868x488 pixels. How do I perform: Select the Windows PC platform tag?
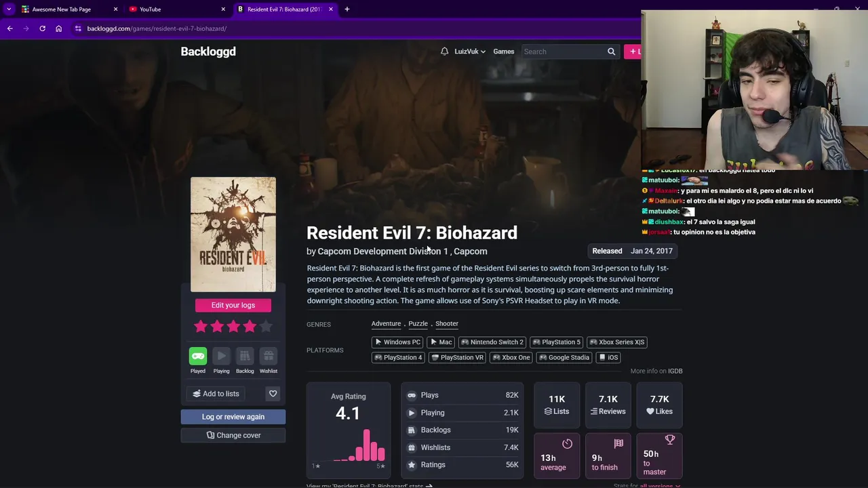tap(398, 342)
